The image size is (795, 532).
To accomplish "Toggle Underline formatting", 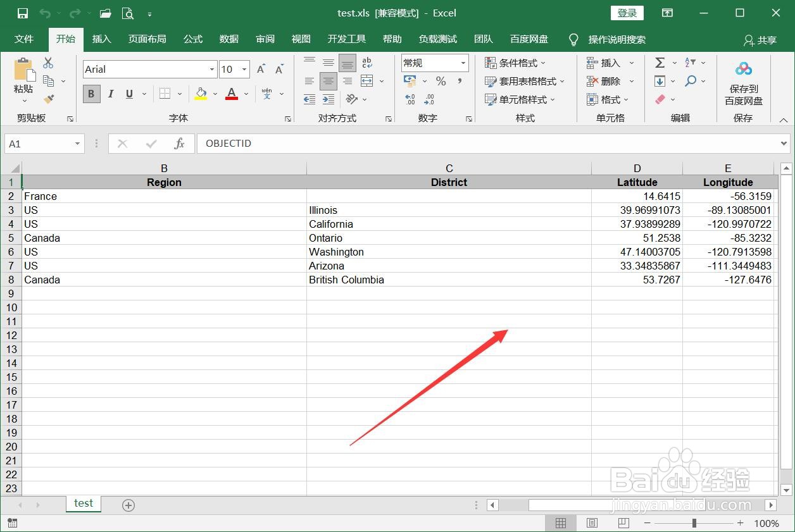I will [129, 94].
